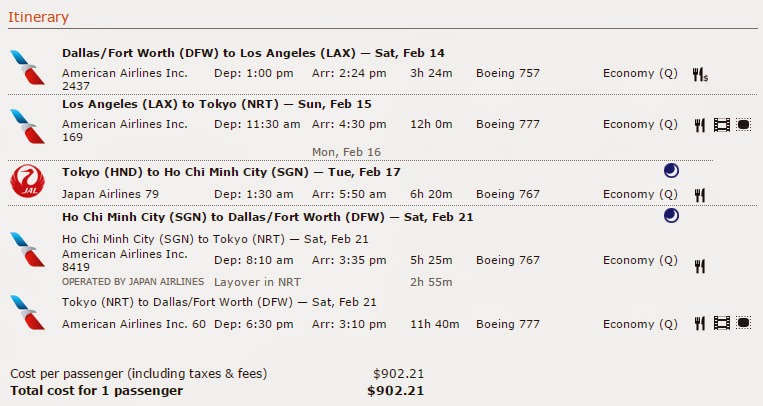This screenshot has height=406, width=763.
Task: Click the meal icon on the LAX to Tokyo flight
Action: pyautogui.click(x=700, y=125)
